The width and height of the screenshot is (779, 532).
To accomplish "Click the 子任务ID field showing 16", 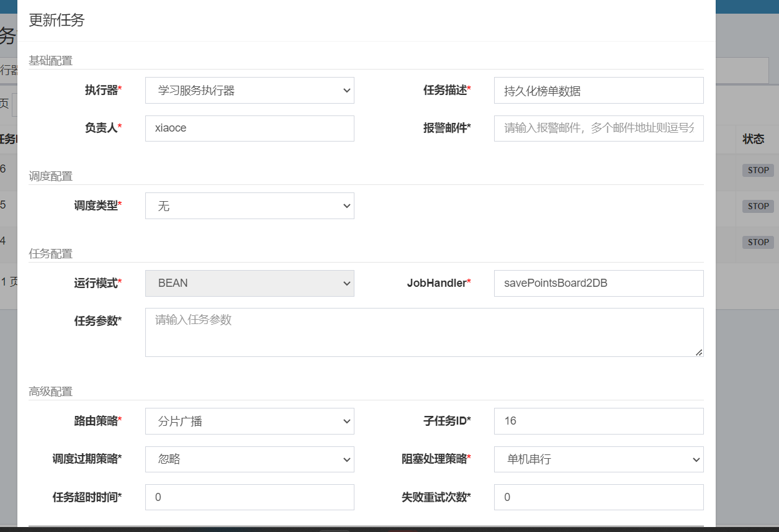I will point(598,421).
